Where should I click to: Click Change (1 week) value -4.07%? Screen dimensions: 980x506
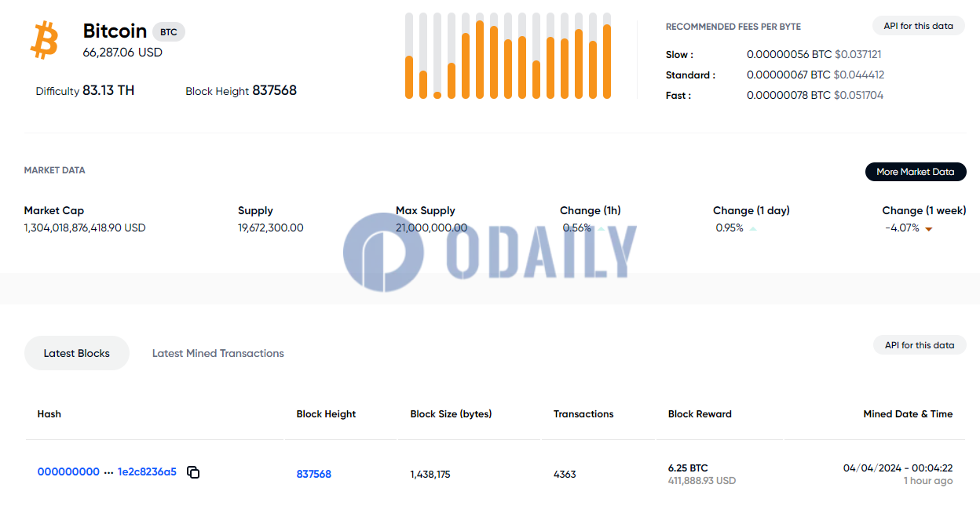click(901, 228)
